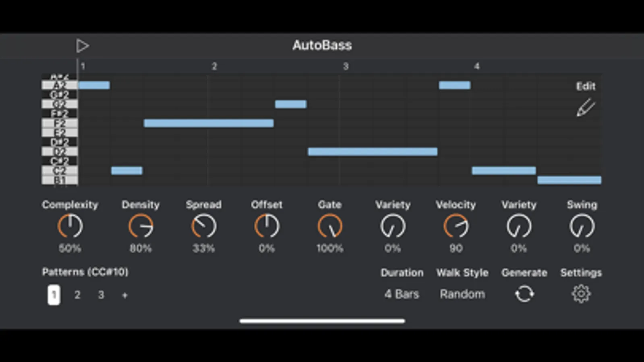Select the B1 note block
Viewport: 644px width, 362px height.
(x=569, y=180)
